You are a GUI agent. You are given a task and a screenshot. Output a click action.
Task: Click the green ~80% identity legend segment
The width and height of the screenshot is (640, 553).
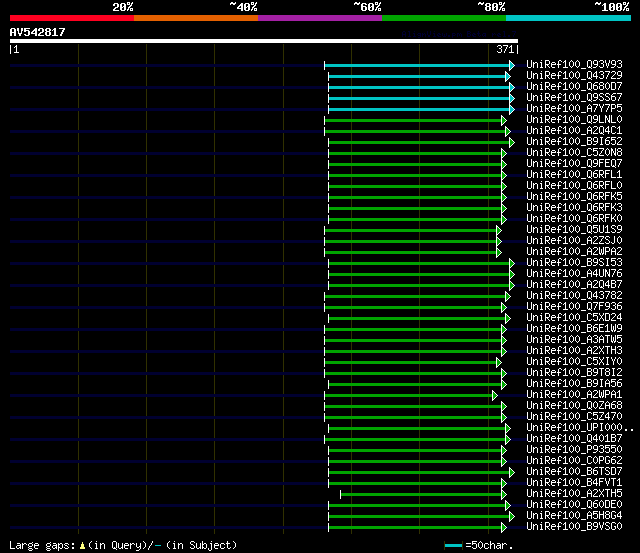(444, 18)
